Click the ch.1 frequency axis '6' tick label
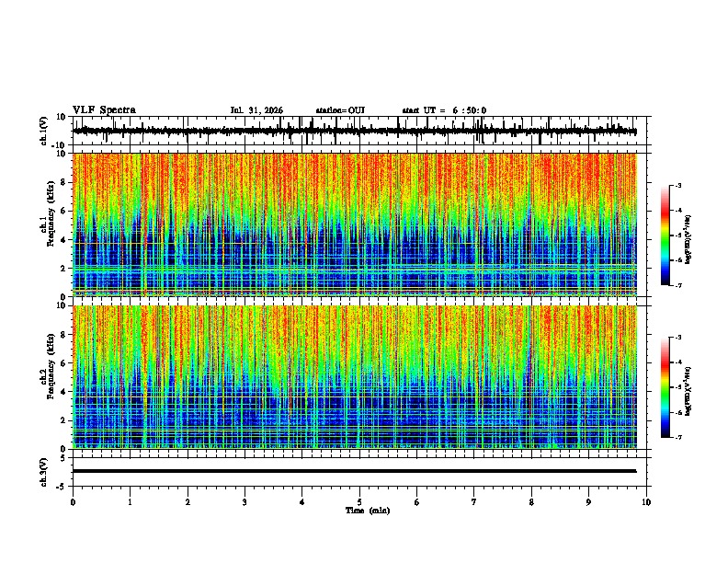This screenshot has height=563, width=728. [63, 212]
